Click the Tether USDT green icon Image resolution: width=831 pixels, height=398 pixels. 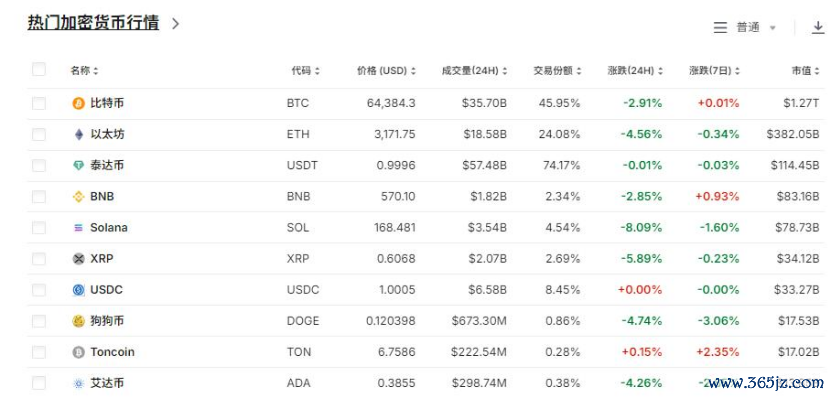coord(78,166)
